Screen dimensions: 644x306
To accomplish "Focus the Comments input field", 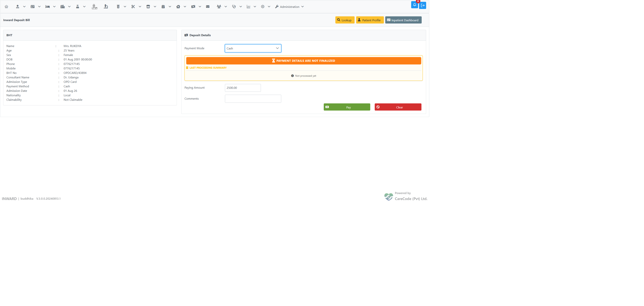I will click(x=253, y=99).
